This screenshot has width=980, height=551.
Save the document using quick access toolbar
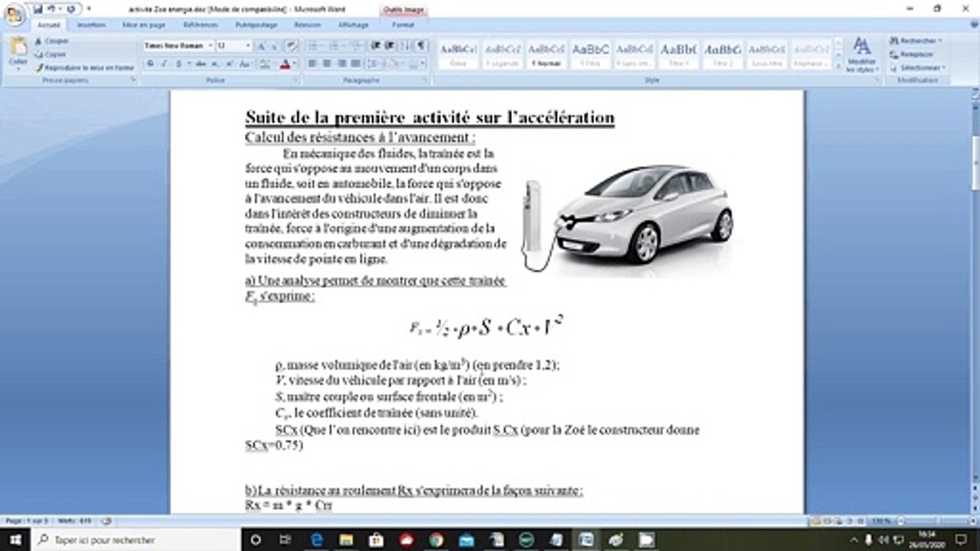click(38, 9)
